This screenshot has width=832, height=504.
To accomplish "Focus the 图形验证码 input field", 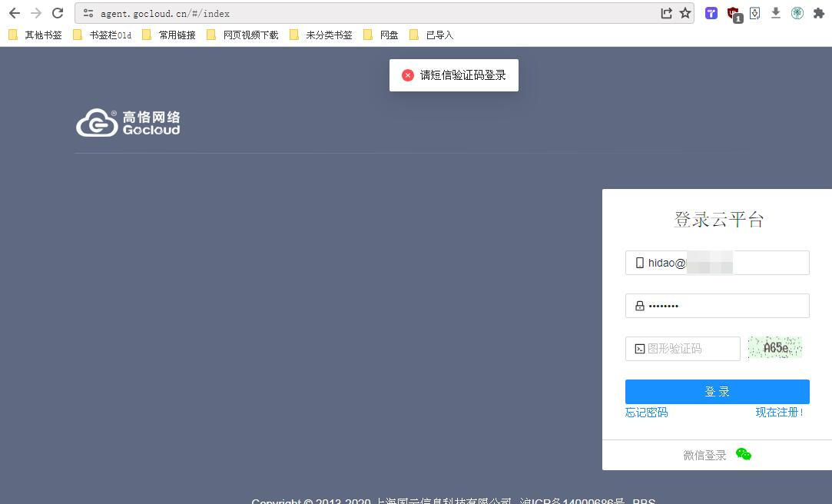I will (x=682, y=349).
